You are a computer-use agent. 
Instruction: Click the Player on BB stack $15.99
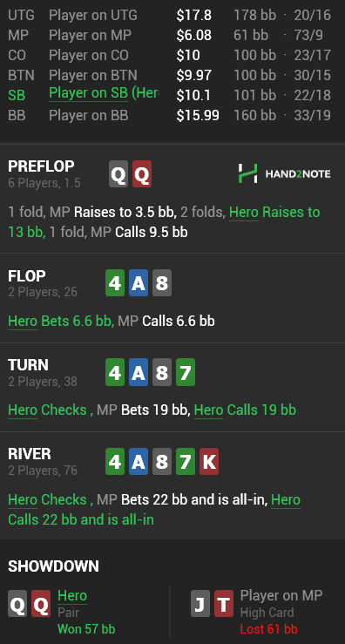[x=198, y=115]
